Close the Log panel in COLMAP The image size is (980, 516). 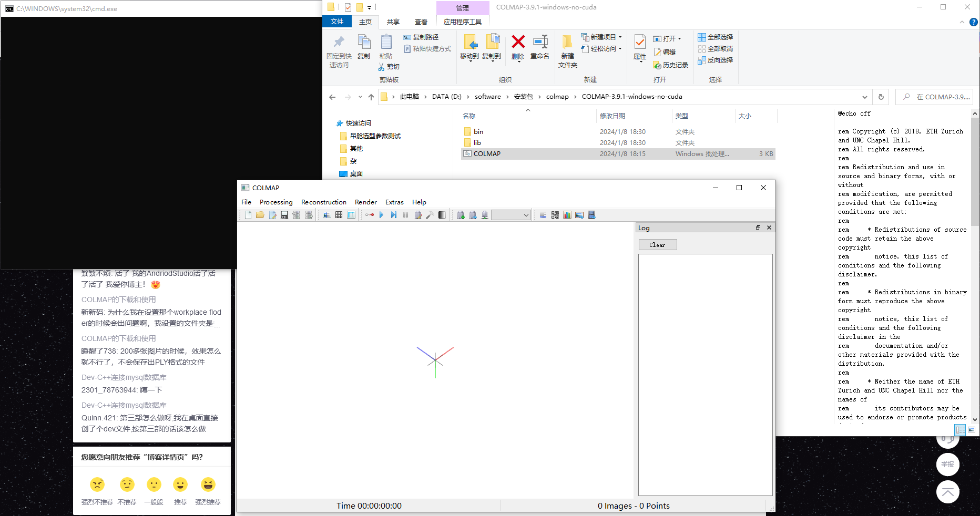click(x=769, y=228)
